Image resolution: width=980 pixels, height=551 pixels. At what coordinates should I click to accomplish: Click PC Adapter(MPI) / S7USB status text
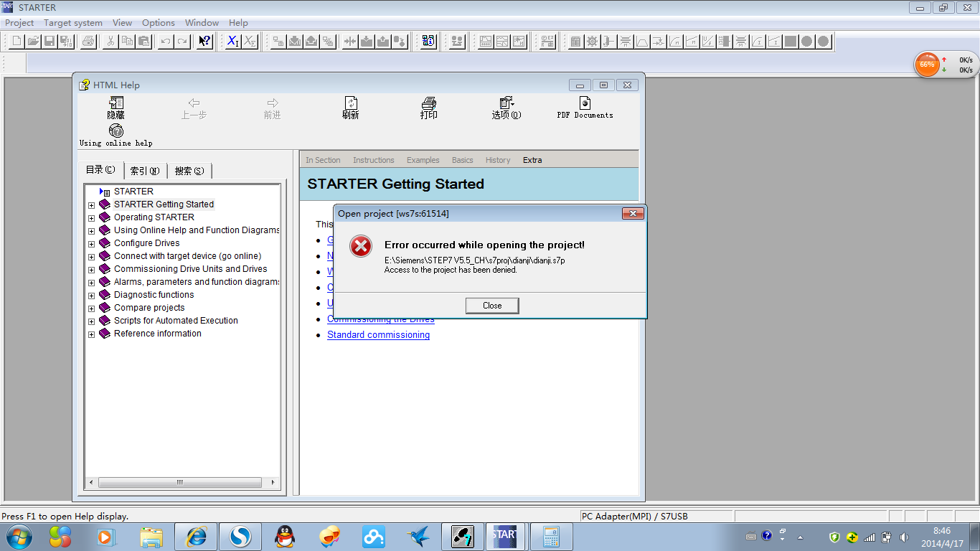tap(635, 516)
